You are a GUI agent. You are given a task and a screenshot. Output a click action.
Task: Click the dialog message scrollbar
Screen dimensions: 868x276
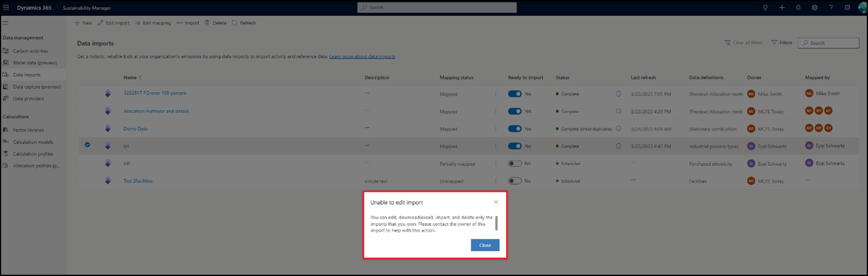(496, 223)
